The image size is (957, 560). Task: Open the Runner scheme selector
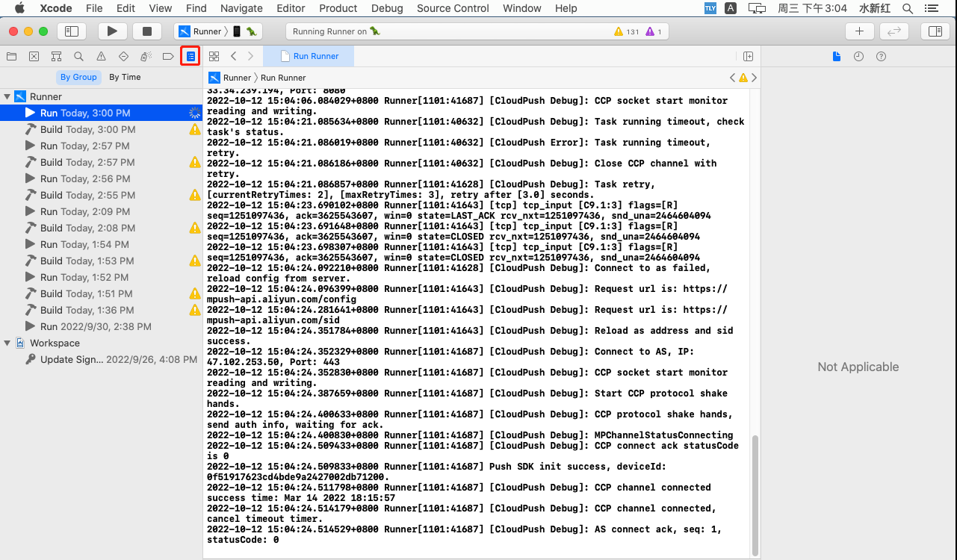[x=201, y=31]
